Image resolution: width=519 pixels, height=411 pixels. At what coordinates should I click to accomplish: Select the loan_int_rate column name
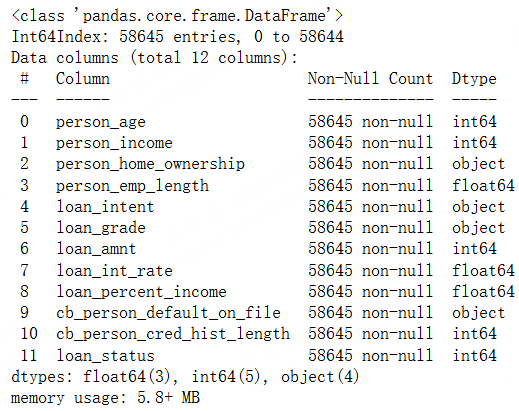click(114, 271)
